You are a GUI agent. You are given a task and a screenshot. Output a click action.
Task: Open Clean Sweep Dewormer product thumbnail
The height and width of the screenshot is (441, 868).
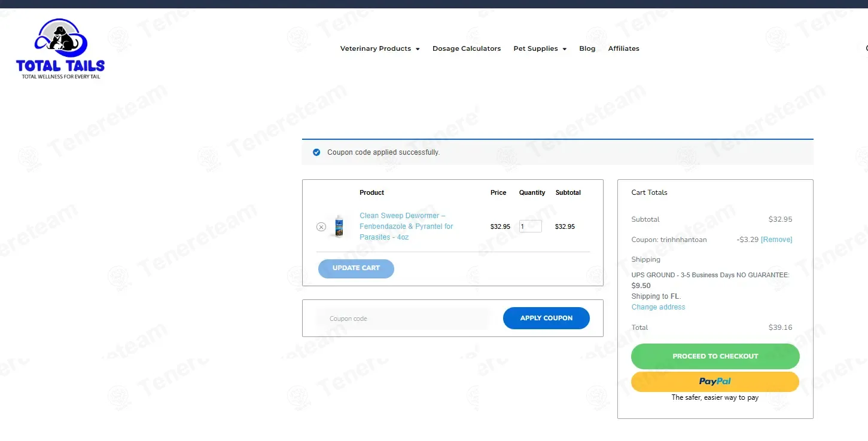[x=339, y=226]
